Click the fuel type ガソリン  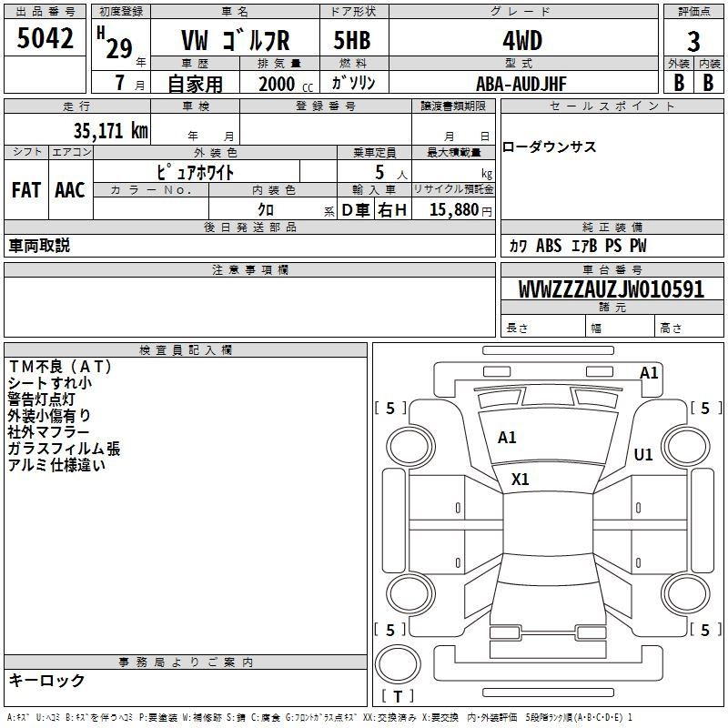[x=353, y=83]
